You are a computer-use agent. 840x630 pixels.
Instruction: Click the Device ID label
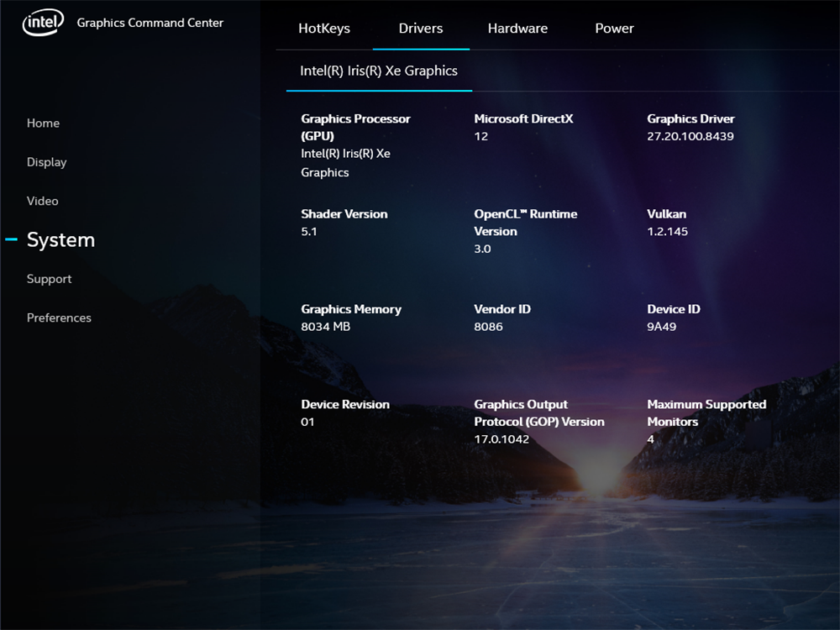click(674, 309)
